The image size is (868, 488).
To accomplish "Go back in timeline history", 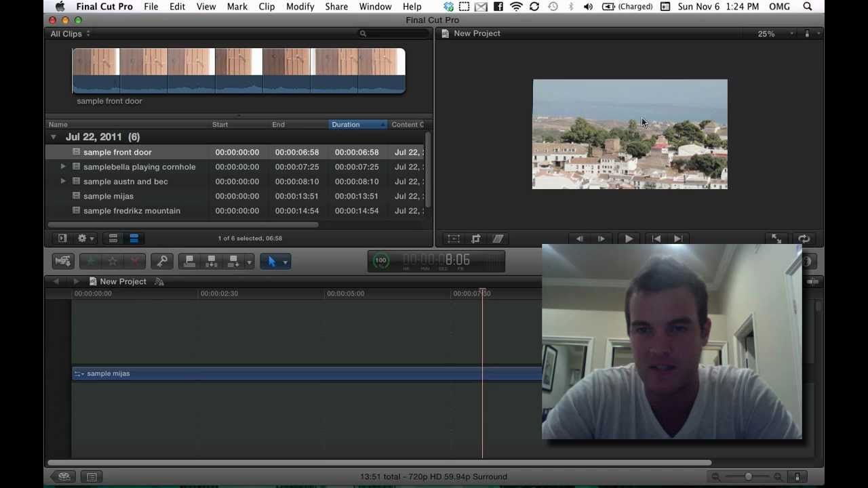I will click(x=56, y=281).
